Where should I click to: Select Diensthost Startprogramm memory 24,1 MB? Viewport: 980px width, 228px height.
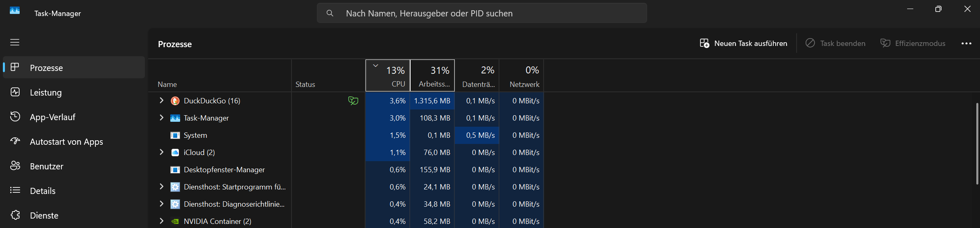(432, 187)
